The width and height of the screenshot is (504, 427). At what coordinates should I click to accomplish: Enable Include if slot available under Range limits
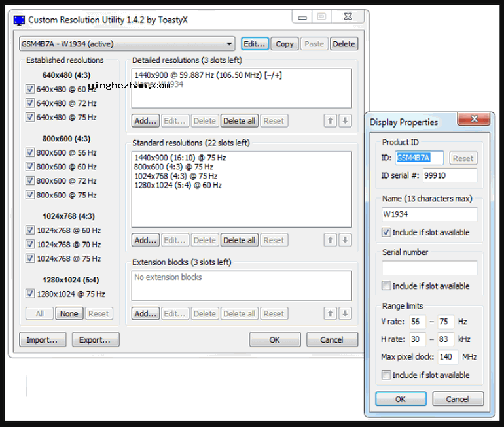387,375
